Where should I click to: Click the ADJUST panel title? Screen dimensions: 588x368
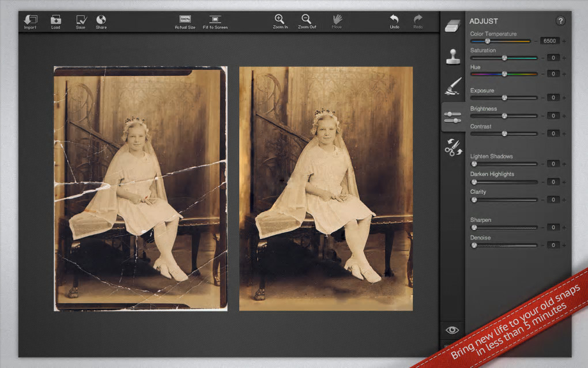click(x=484, y=21)
